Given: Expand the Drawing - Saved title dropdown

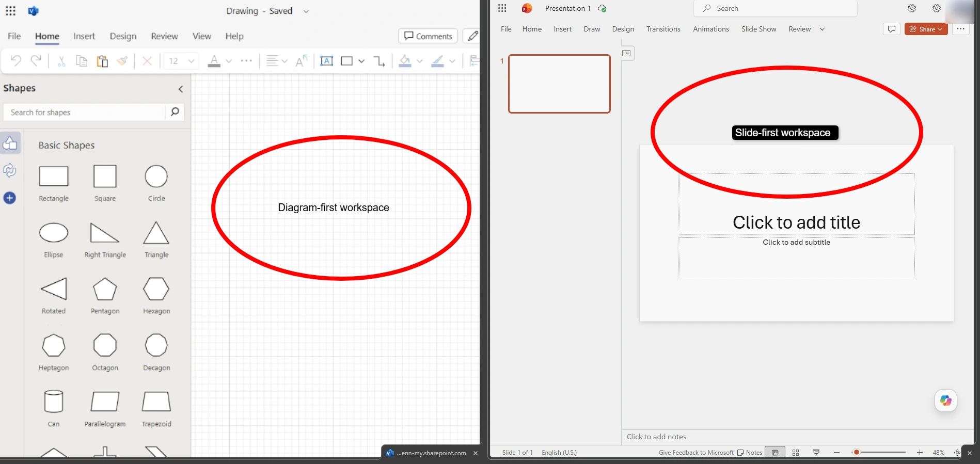Looking at the screenshot, I should [x=306, y=11].
